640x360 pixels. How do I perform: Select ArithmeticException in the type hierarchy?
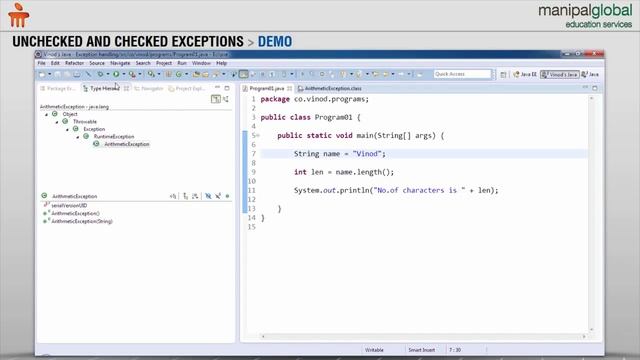(127, 144)
